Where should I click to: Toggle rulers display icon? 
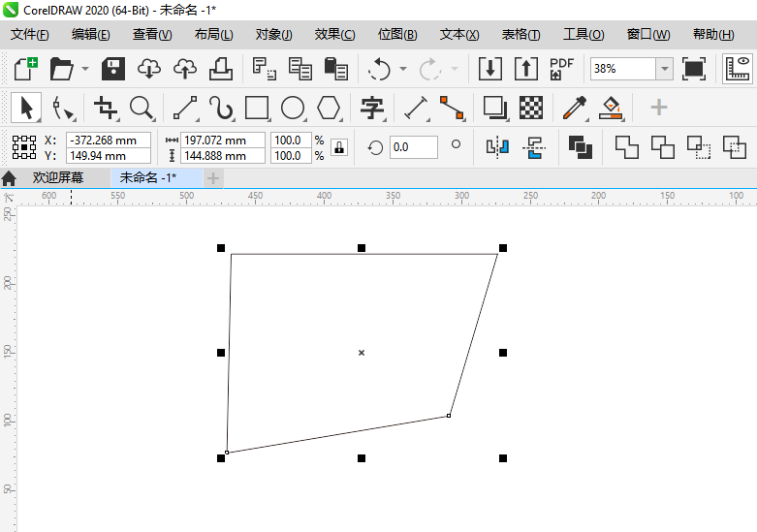(x=739, y=69)
